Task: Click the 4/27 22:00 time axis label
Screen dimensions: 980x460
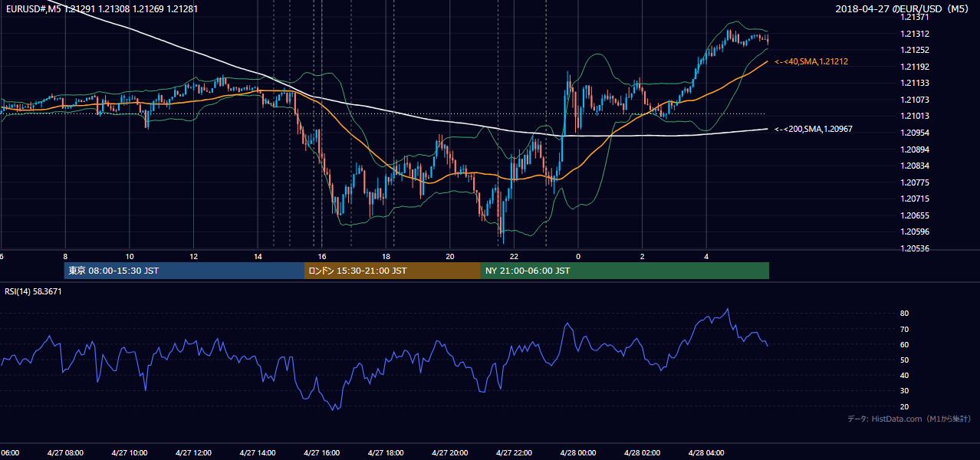Action: pyautogui.click(x=514, y=453)
